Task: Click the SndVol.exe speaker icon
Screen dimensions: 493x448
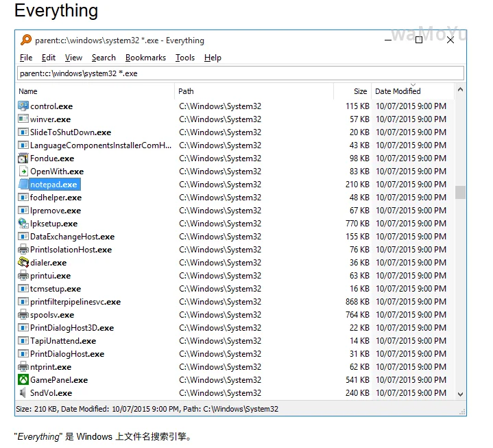Action: [x=23, y=393]
